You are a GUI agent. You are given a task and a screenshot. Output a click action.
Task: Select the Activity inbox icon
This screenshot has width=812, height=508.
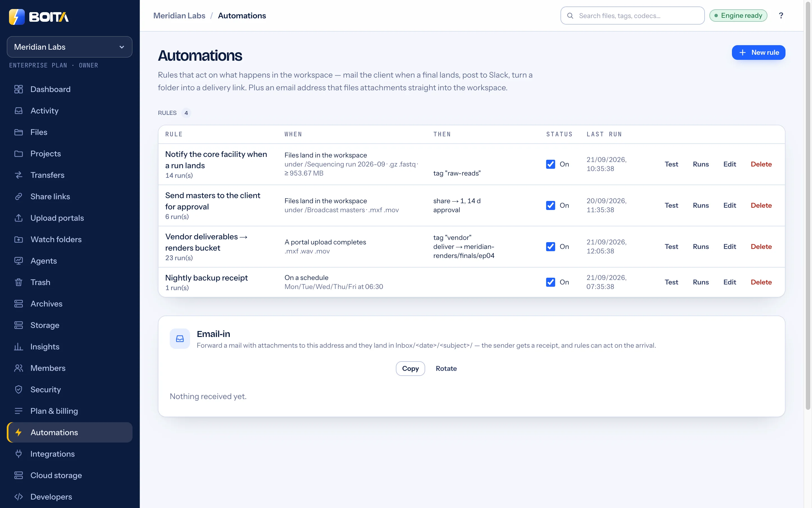[18, 111]
